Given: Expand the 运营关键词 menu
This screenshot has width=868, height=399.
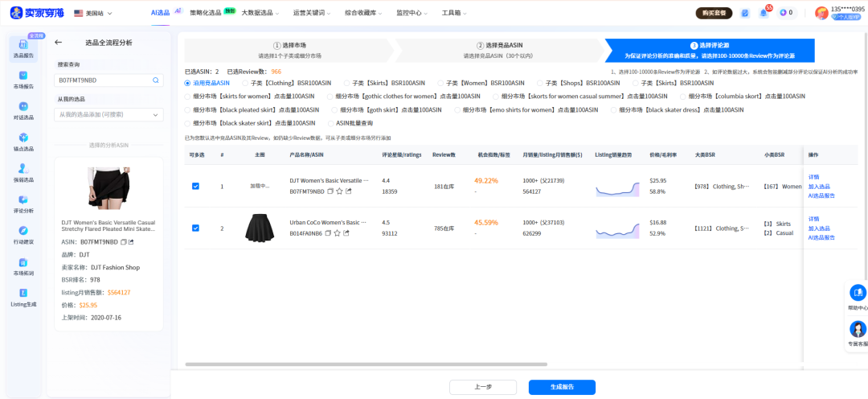Looking at the screenshot, I should click(x=312, y=13).
